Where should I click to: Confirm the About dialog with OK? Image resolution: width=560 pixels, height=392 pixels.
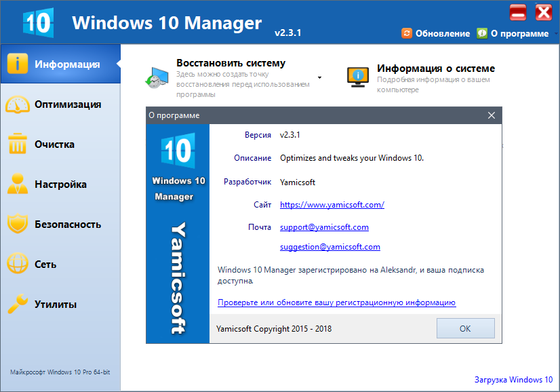465,328
